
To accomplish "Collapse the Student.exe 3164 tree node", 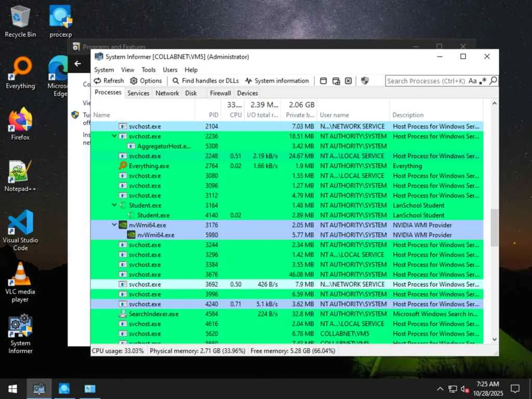I will click(114, 205).
